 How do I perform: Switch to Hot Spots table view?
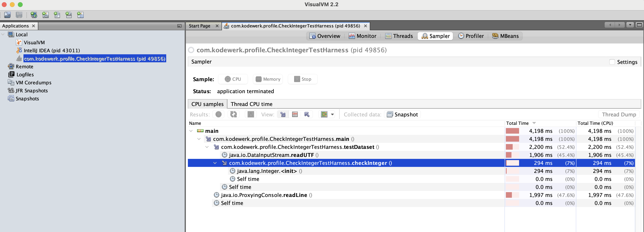coord(295,114)
